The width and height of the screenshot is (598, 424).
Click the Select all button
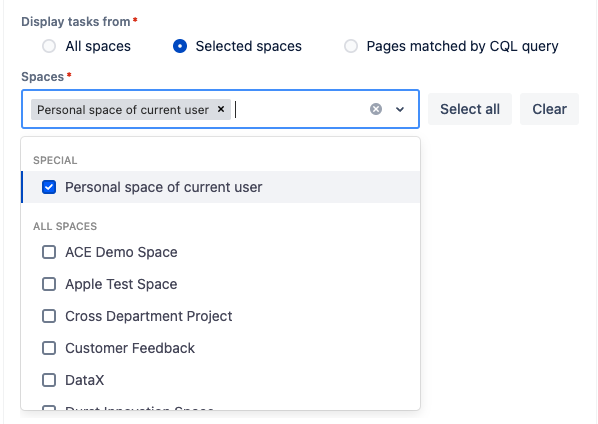pyautogui.click(x=470, y=109)
